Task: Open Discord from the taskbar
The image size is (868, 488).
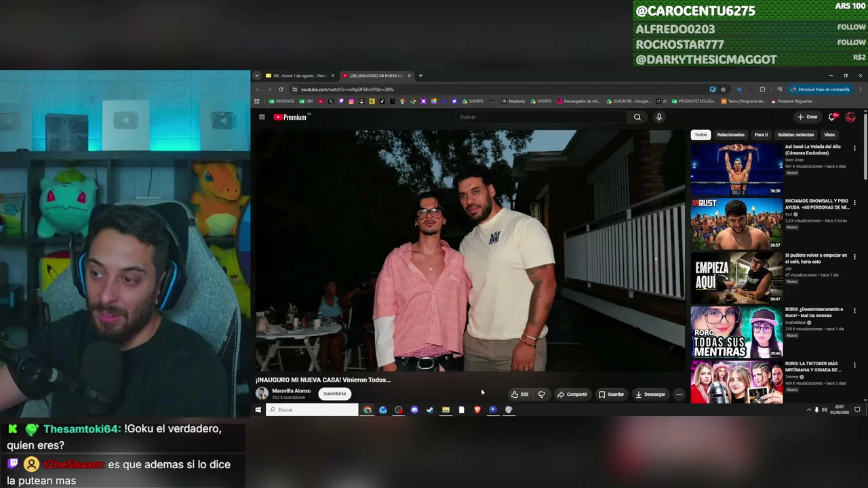Action: pyautogui.click(x=414, y=410)
